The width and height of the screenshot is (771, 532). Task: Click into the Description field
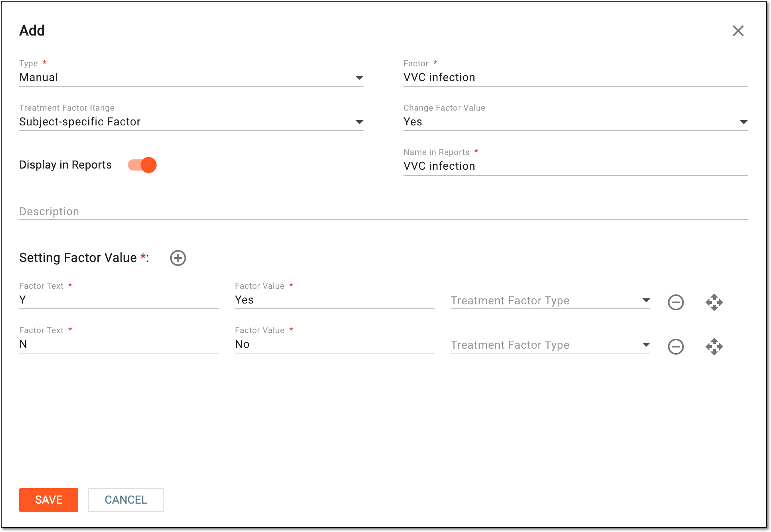384,212
